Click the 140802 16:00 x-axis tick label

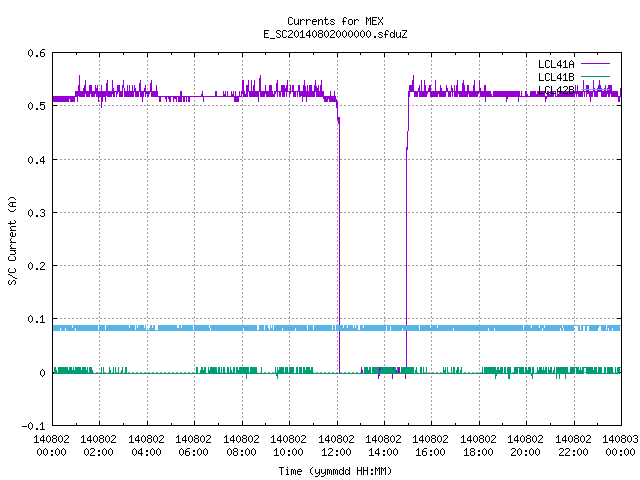pos(430,446)
